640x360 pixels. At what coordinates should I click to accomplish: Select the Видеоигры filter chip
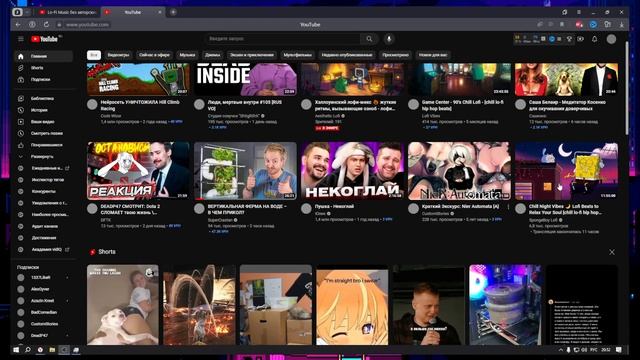(118, 55)
